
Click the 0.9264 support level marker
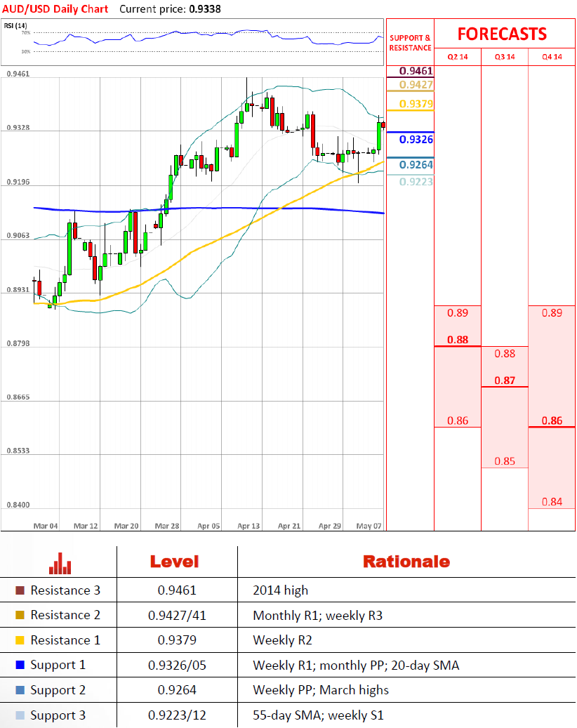[416, 165]
